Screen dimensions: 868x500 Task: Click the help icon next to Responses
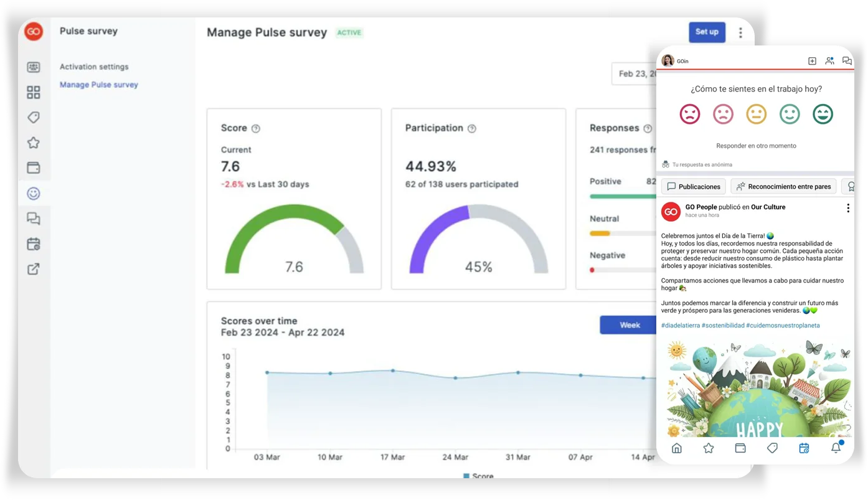click(648, 128)
